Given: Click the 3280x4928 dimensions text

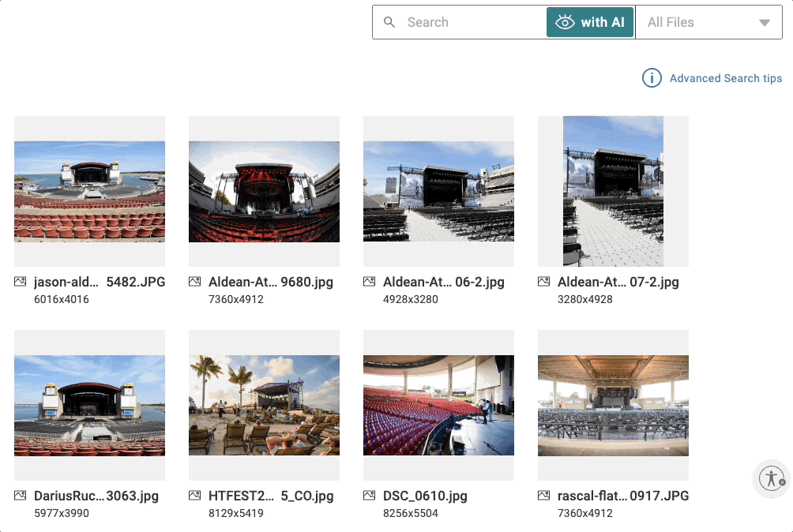Looking at the screenshot, I should coord(584,299).
